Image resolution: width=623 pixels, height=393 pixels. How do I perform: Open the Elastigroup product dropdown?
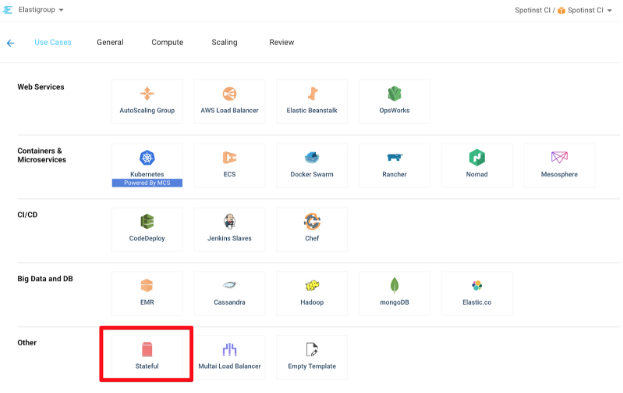[x=41, y=10]
